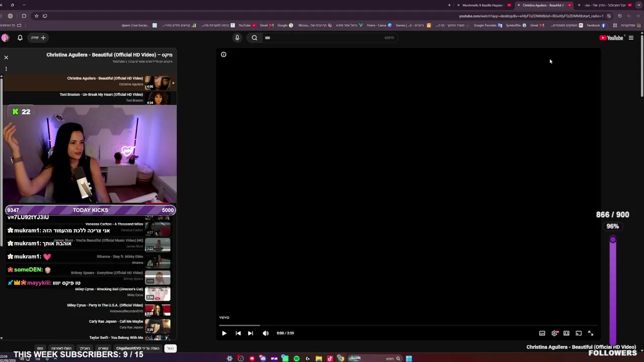Switch the player to theater mode
The height and width of the screenshot is (362, 644).
pyautogui.click(x=567, y=333)
